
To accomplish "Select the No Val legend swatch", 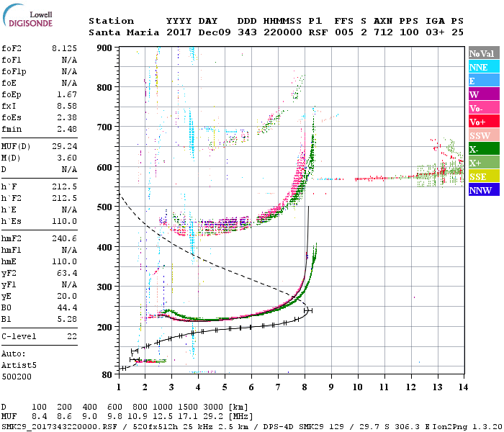I will tap(484, 53).
